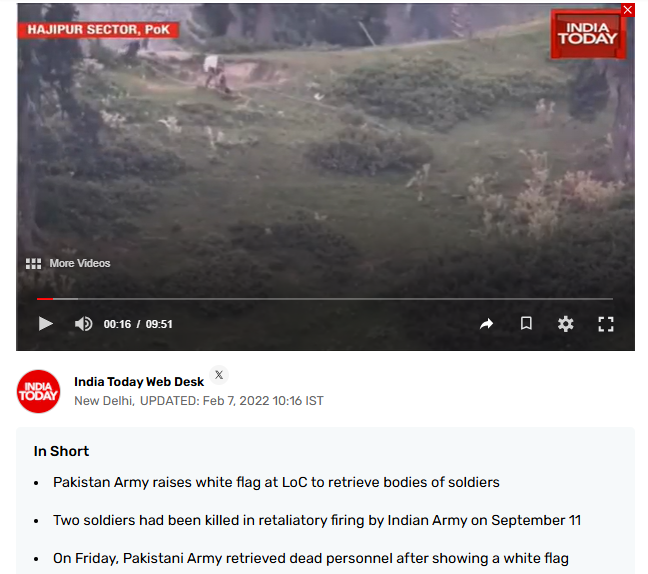The height and width of the screenshot is (574, 648).
Task: Click India Today round logo avatar
Action: 38,391
